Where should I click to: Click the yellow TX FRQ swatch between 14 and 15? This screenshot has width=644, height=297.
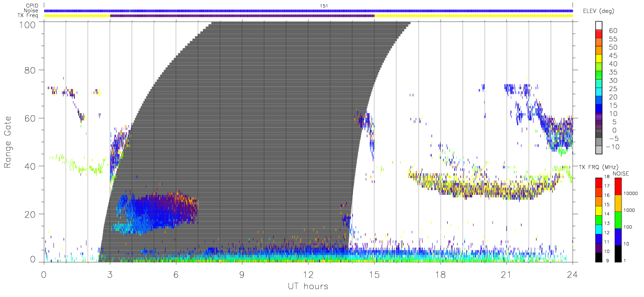coord(598,210)
